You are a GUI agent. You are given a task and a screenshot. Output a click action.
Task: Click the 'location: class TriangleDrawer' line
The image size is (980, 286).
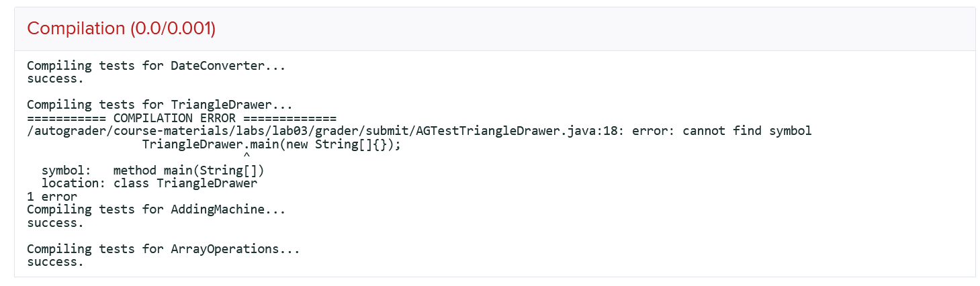[x=149, y=183]
